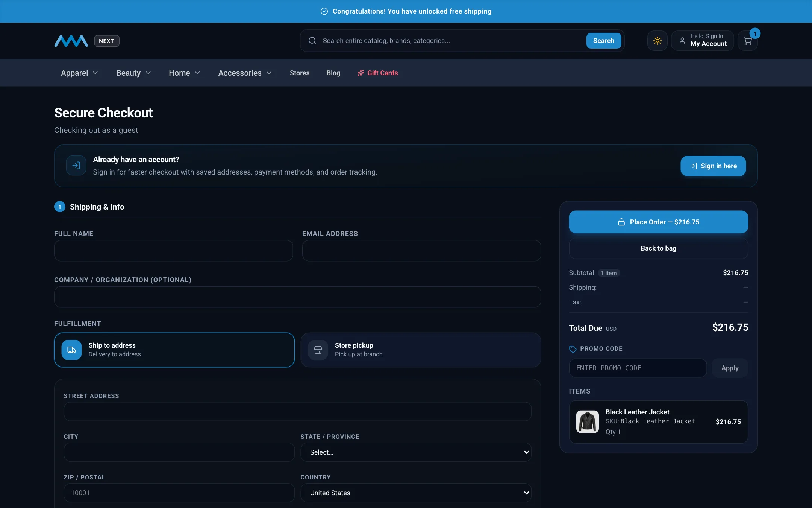Open Gift Cards page
The image size is (812, 508).
(x=377, y=73)
